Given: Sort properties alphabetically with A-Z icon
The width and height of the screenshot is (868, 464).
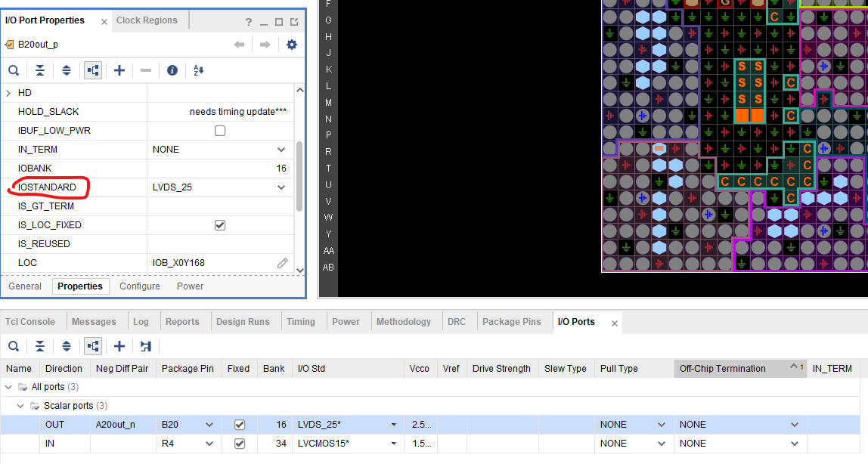Looking at the screenshot, I should [199, 70].
